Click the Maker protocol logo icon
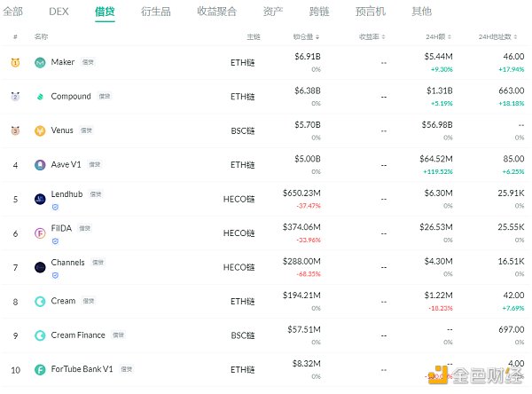 (x=40, y=63)
